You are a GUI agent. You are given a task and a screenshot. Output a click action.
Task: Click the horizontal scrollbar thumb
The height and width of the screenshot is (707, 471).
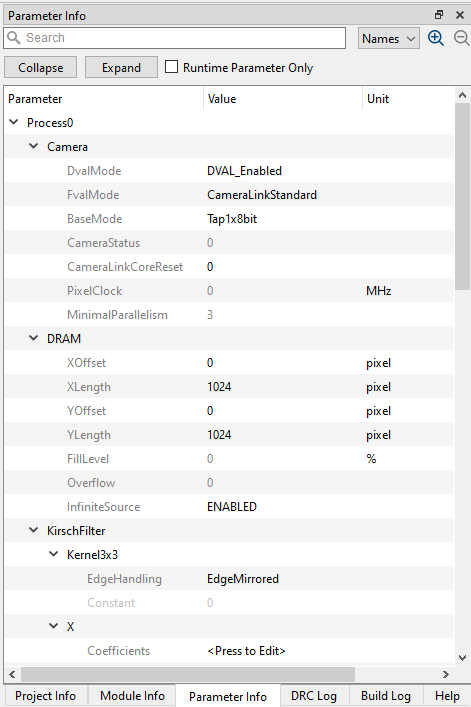point(187,674)
